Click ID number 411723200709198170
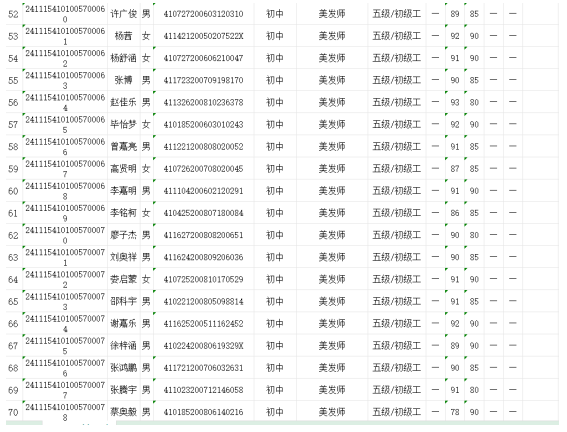This screenshot has height=432, width=567. pyautogui.click(x=203, y=80)
